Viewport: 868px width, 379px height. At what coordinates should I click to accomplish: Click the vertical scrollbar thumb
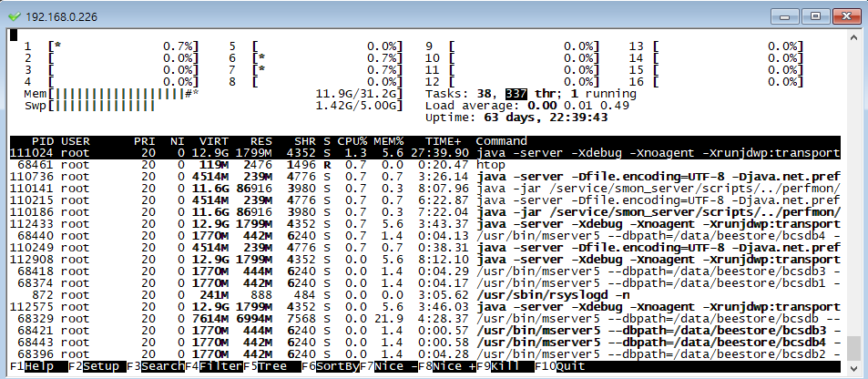(x=855, y=347)
